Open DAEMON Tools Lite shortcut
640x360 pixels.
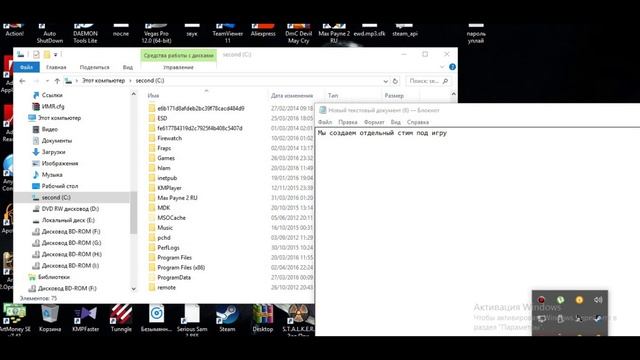click(x=85, y=34)
